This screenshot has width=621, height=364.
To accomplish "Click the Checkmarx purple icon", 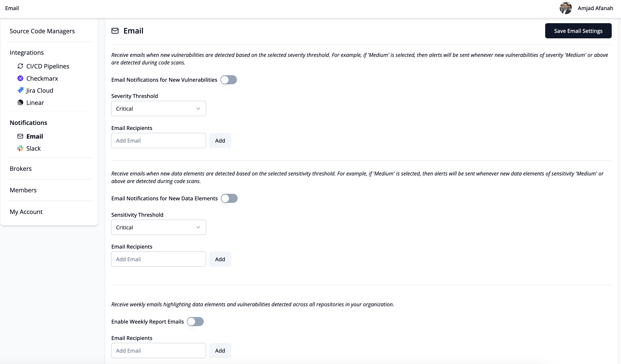I will [20, 78].
